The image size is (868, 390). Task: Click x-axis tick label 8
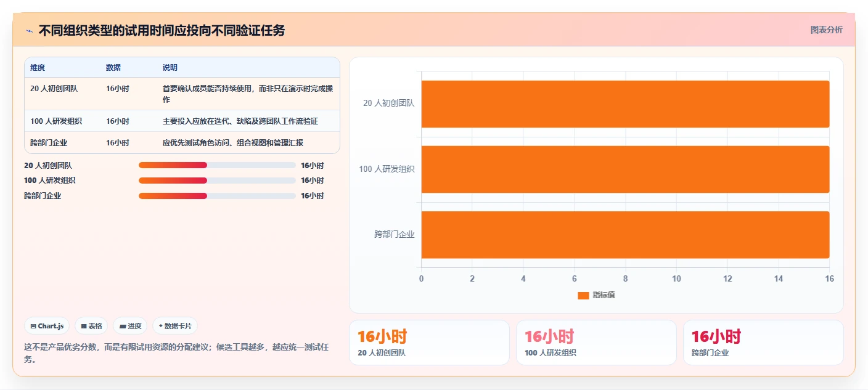pos(625,278)
